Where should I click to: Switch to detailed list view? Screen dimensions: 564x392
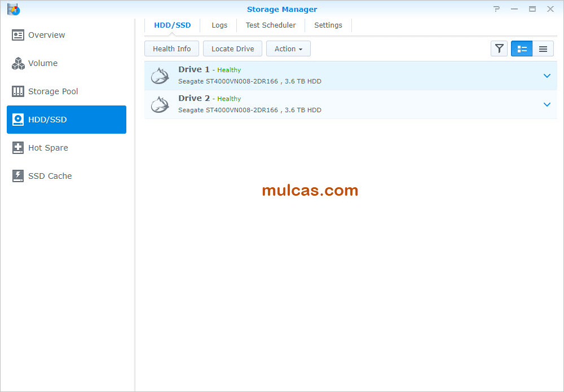click(x=522, y=49)
